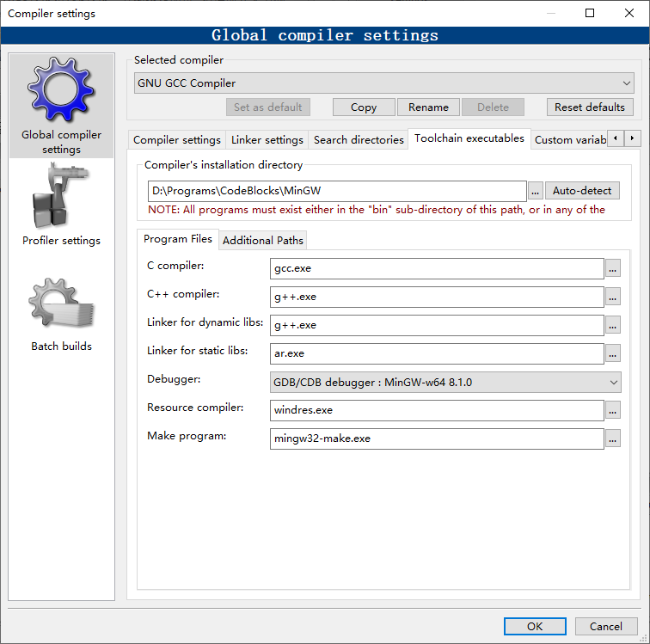Click Rename compiler button
The width and height of the screenshot is (650, 644).
click(x=428, y=107)
